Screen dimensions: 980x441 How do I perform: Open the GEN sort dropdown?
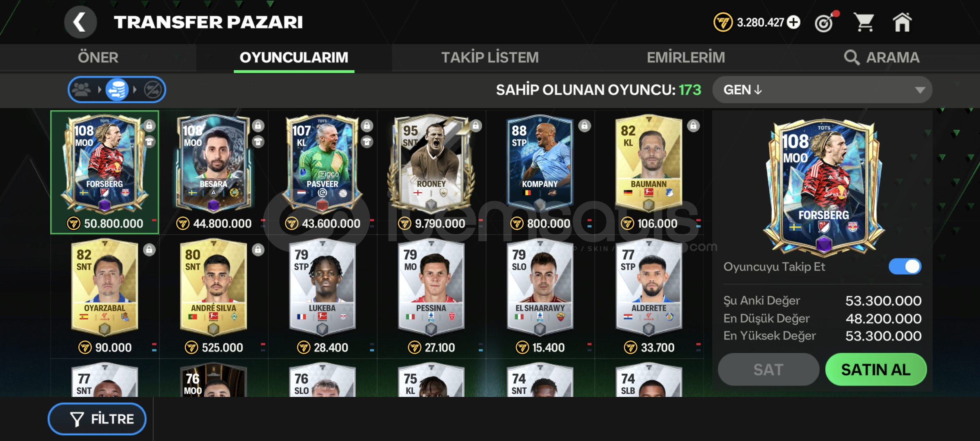822,89
